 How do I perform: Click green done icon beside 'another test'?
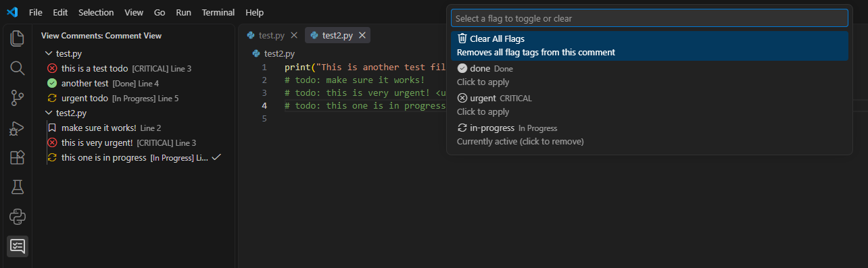pos(52,83)
